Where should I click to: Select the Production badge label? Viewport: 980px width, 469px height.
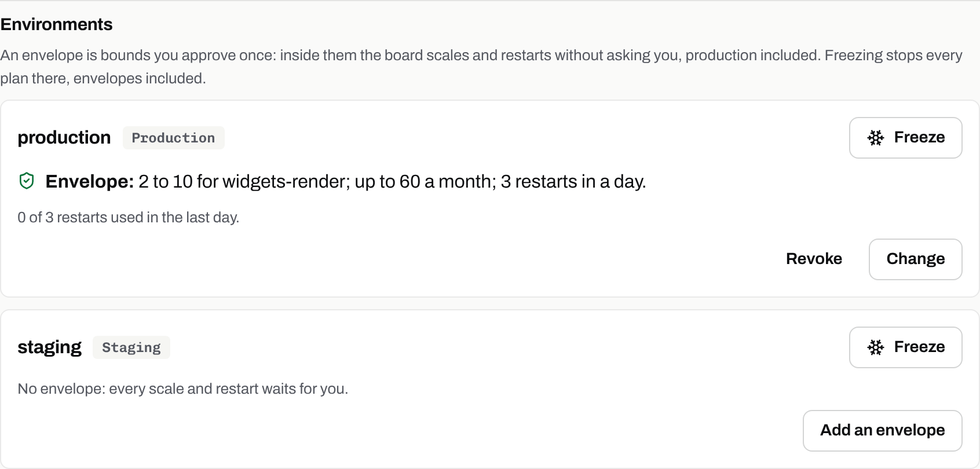(x=173, y=138)
